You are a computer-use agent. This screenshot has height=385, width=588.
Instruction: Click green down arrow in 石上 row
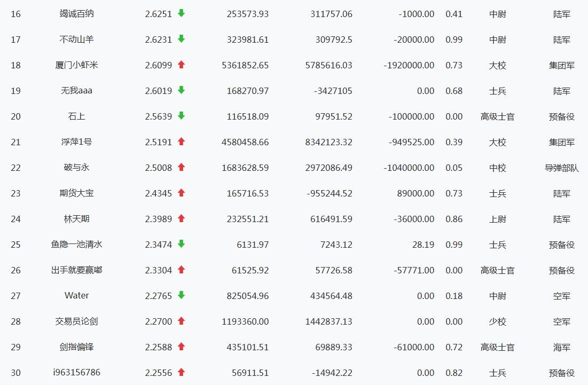coord(181,116)
